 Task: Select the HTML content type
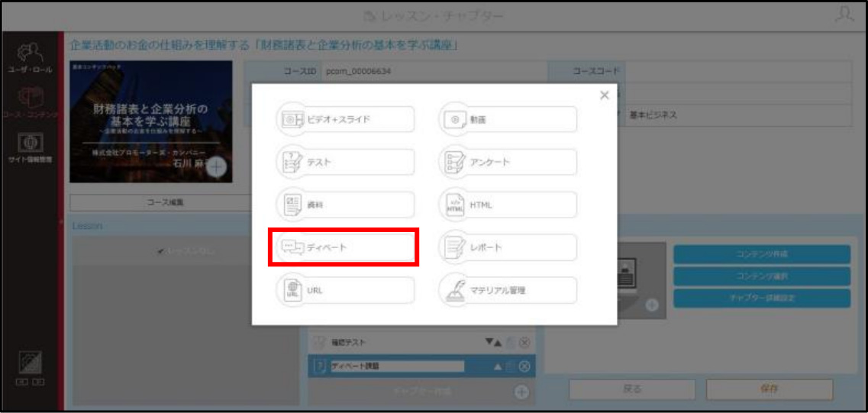click(x=508, y=205)
